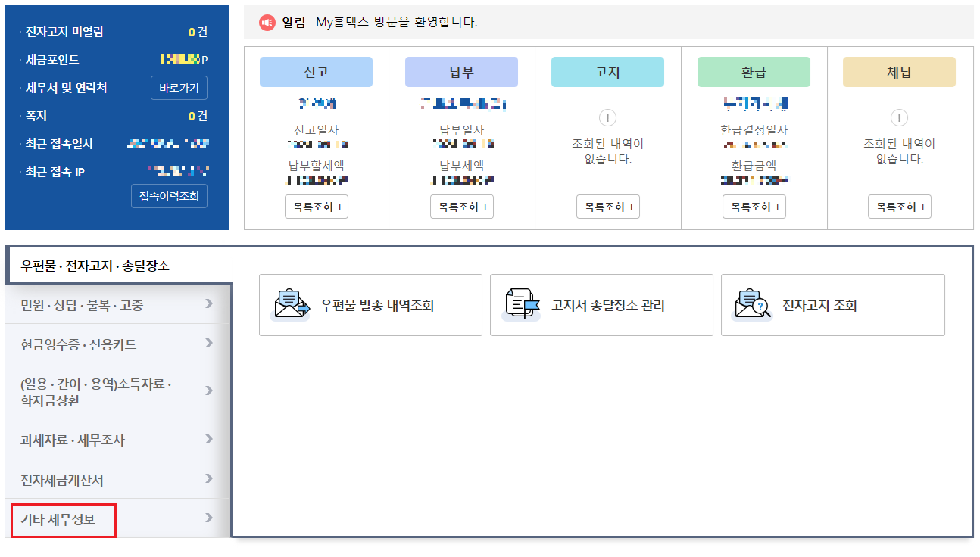Expand 현금영수증·신용카드 chevron arrow
The height and width of the screenshot is (557, 980).
tap(209, 344)
